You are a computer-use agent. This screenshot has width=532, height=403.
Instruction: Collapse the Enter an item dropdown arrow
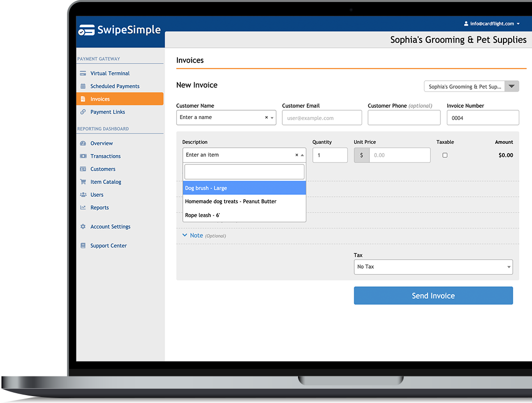[302, 155]
